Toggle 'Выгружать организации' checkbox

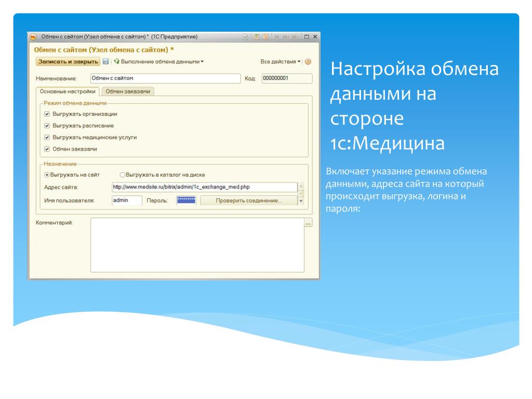pyautogui.click(x=47, y=114)
